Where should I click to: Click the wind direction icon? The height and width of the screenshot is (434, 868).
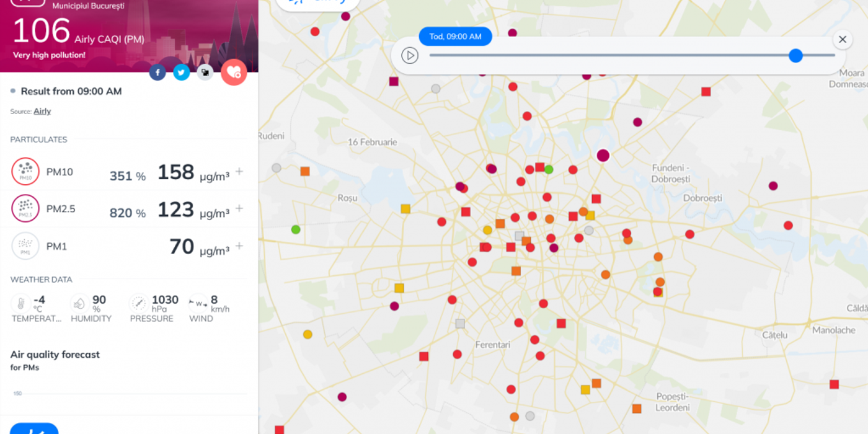[x=197, y=304]
